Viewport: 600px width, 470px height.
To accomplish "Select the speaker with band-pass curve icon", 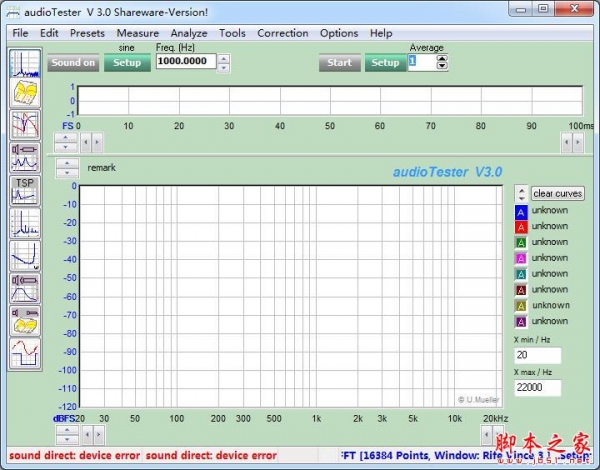I will click(x=25, y=287).
